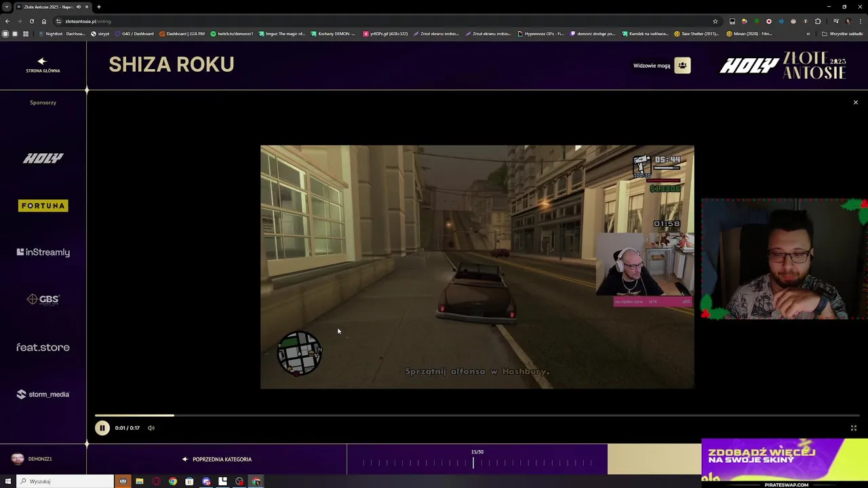Open the Hypnnnoss GIFs bookmark
This screenshot has width=868, height=488.
pos(540,33)
